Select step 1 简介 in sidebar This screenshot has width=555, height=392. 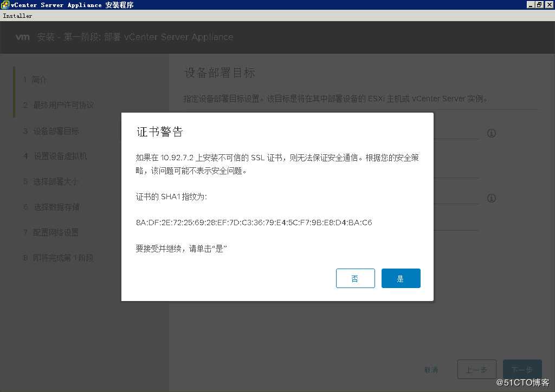click(x=35, y=80)
